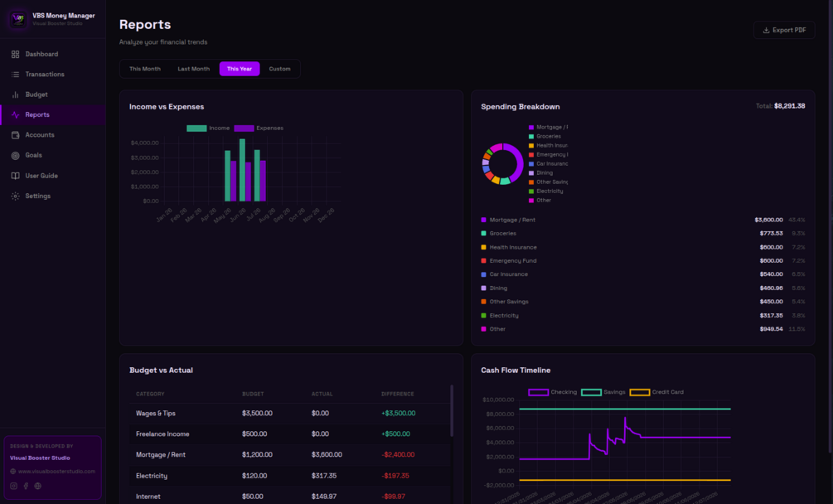Select the Budget bar chart icon
Screen dimensions: 833x504
coord(16,94)
